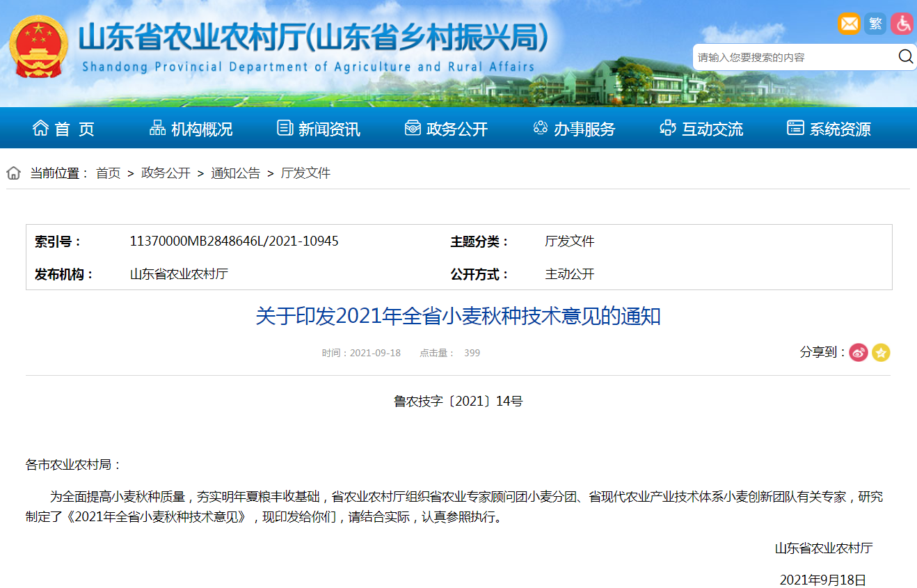Image resolution: width=917 pixels, height=588 pixels.
Task: Click home icon beside 首页 menu
Action: click(x=40, y=128)
